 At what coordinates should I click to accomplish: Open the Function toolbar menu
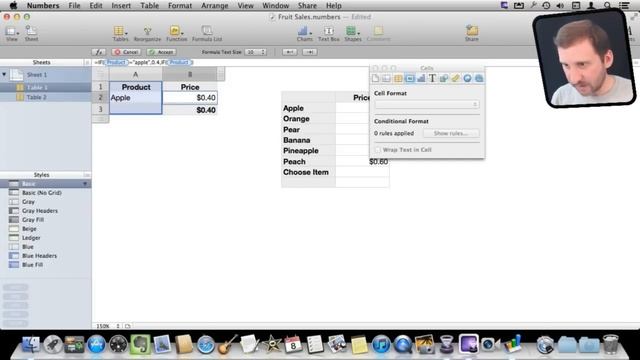[x=176, y=33]
